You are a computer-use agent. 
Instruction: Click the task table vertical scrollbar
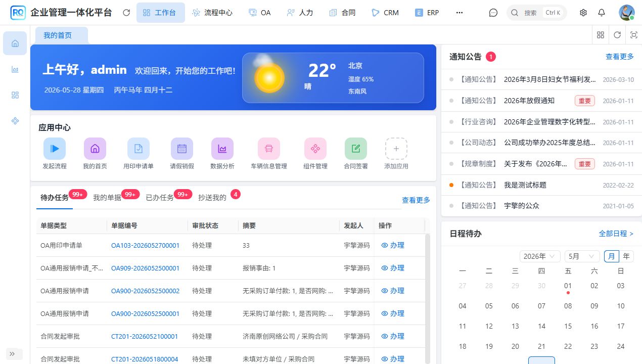coord(427,298)
